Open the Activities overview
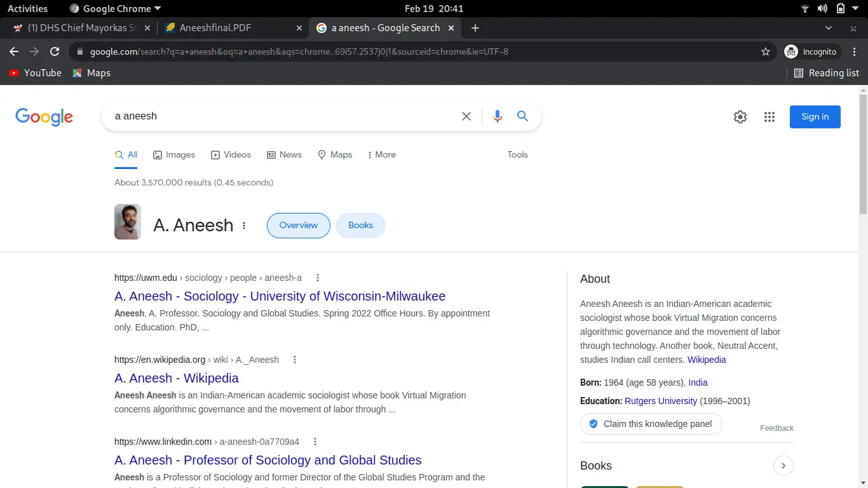 click(27, 9)
